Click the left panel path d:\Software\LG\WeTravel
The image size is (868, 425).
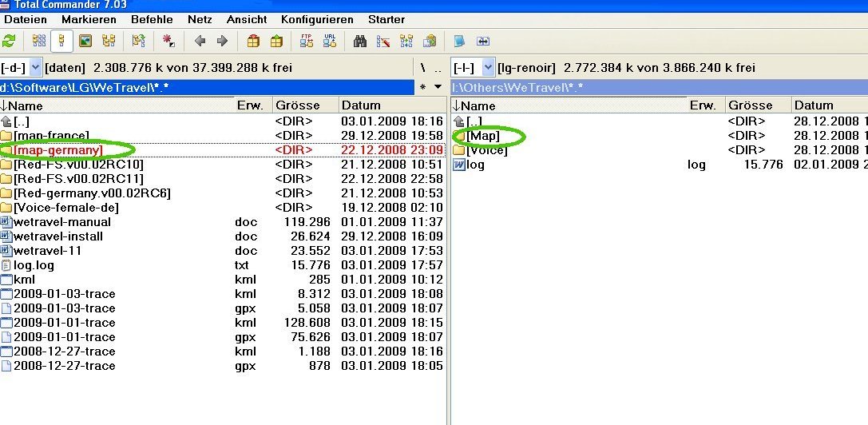click(207, 87)
